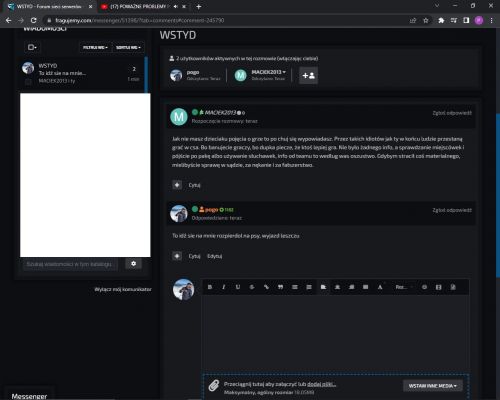
Task: Click Cytuj under pogo's reply
Action: tap(194, 256)
